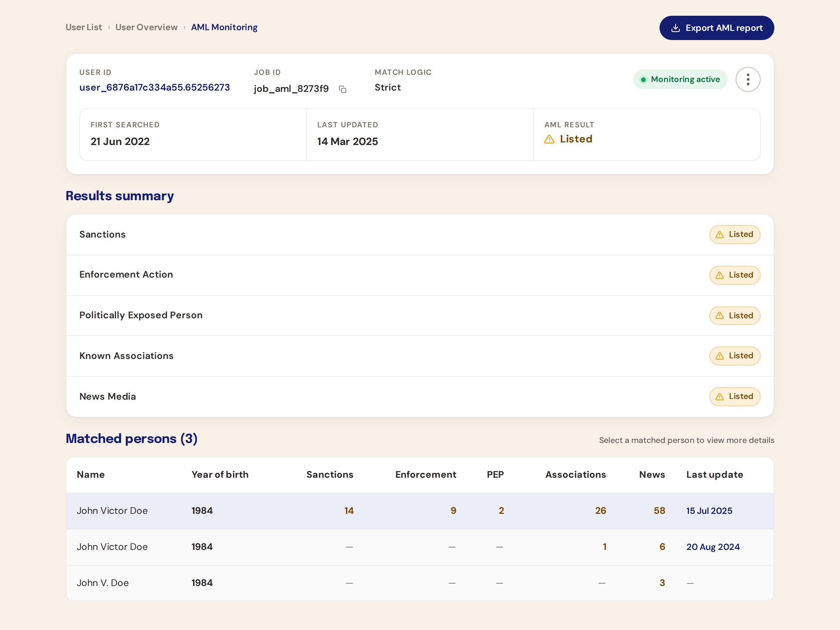The height and width of the screenshot is (630, 840).
Task: Select the John V. Doe matched person
Action: 420,583
